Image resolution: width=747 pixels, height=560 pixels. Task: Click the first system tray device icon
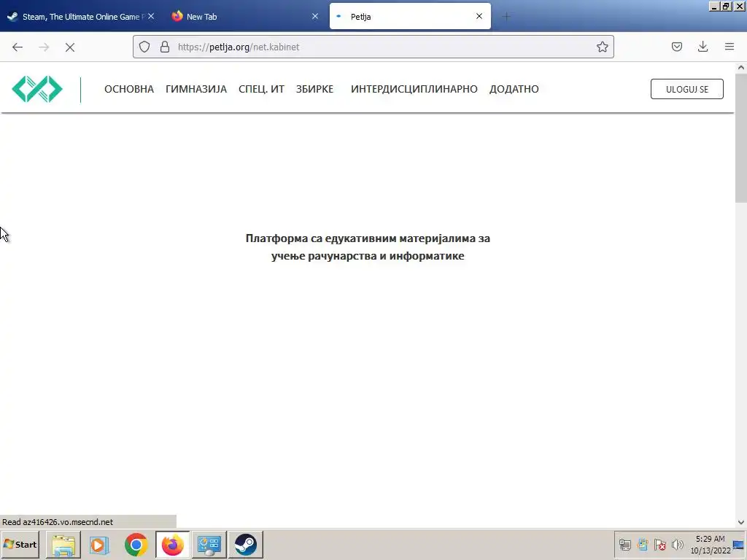[x=625, y=544]
